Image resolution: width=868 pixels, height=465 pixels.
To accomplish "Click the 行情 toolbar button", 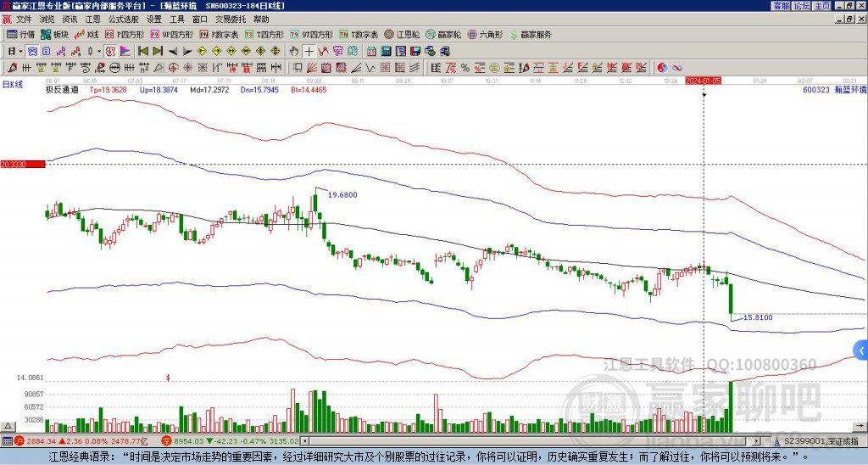I will coord(21,35).
